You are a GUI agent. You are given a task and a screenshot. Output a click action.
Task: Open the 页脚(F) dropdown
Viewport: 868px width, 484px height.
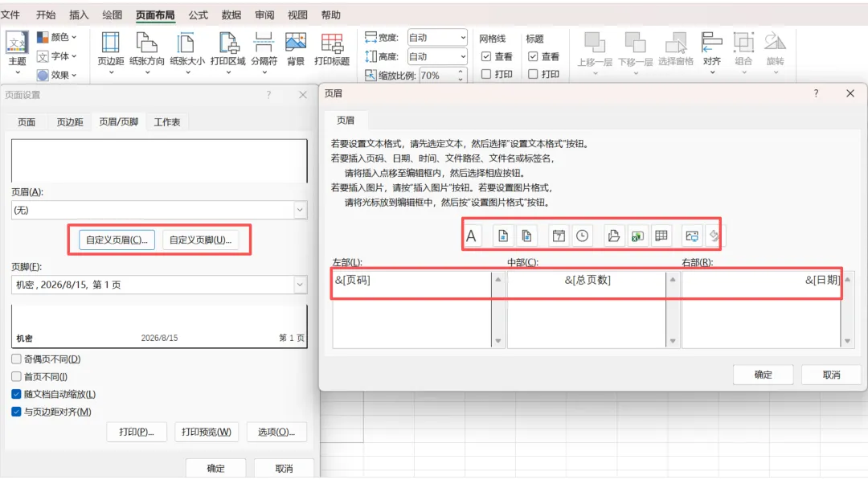300,285
